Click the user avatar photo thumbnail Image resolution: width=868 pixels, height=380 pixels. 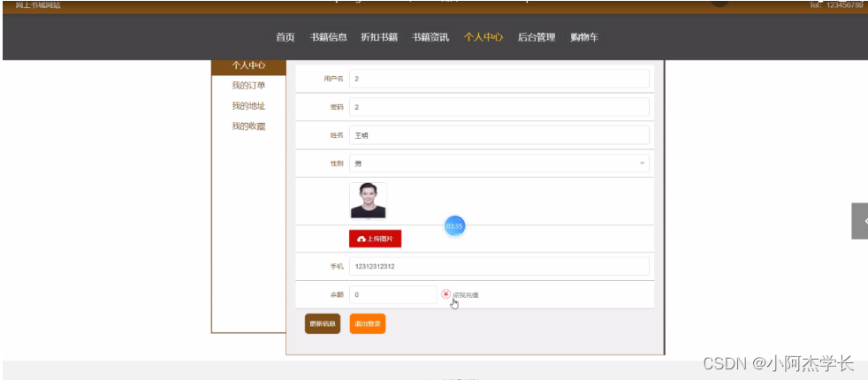point(368,200)
